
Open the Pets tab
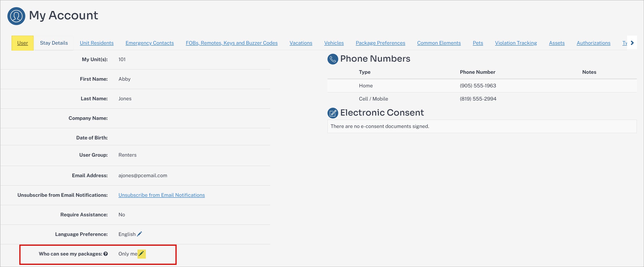(x=478, y=43)
